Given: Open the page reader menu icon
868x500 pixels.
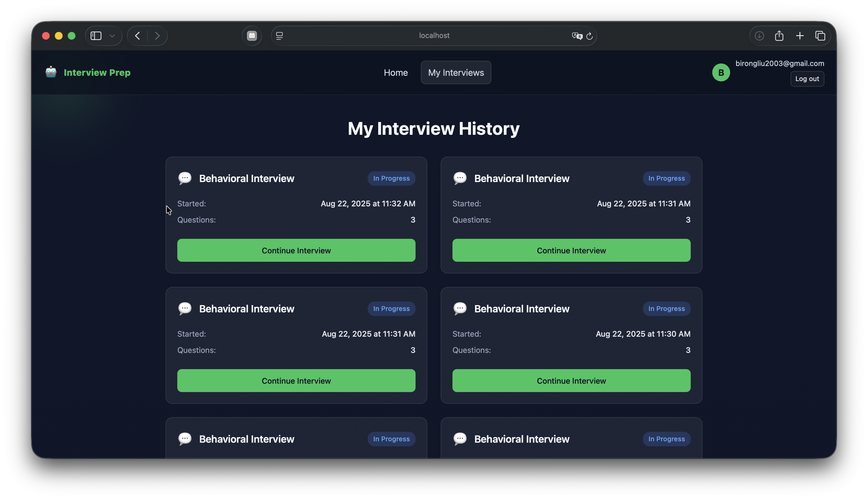Looking at the screenshot, I should pos(279,36).
